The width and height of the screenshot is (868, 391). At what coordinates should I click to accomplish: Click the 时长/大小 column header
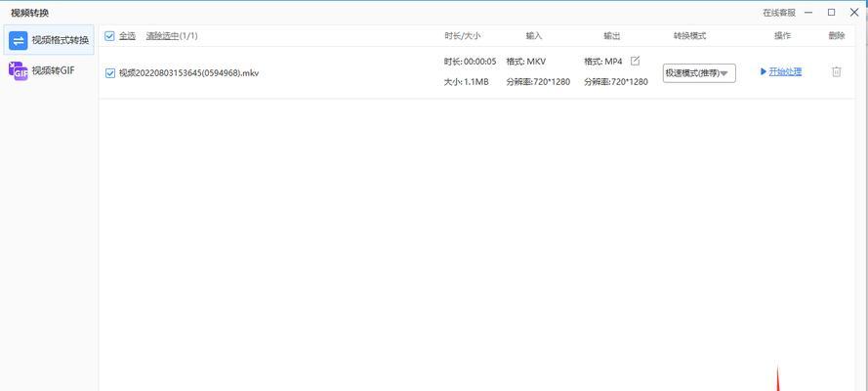tap(462, 36)
